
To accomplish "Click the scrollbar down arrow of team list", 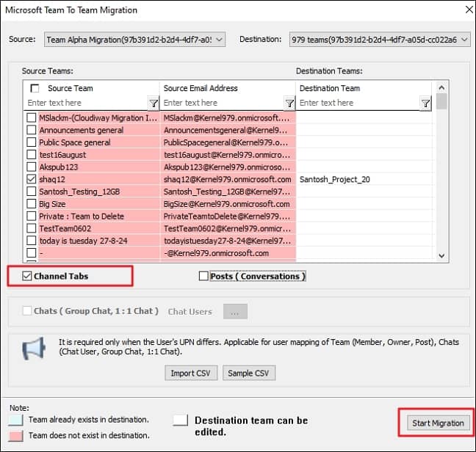I will point(441,255).
